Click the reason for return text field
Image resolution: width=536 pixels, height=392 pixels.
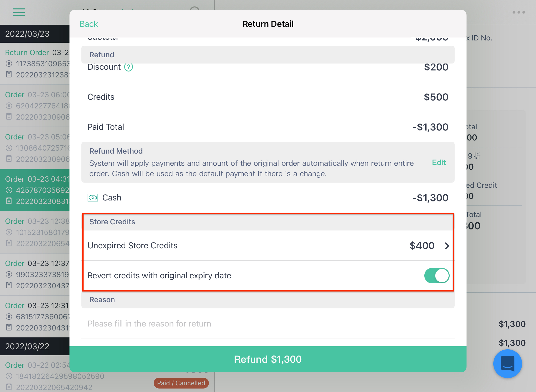268,324
